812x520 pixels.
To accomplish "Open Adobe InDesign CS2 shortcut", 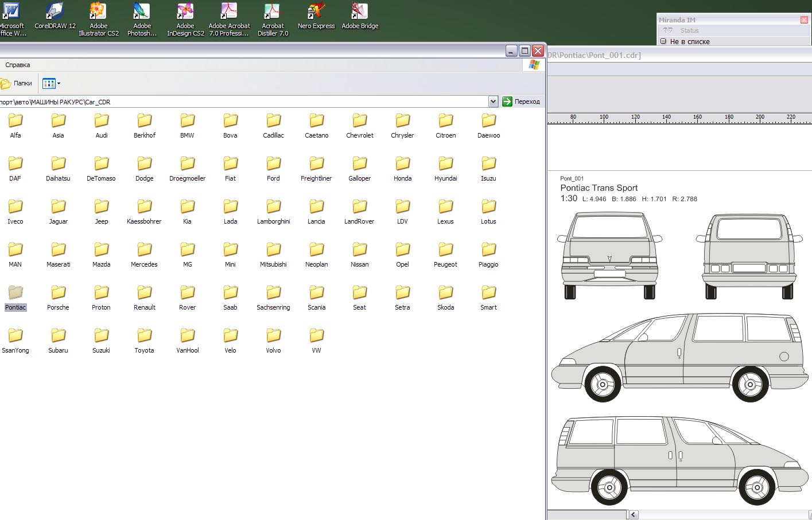I will point(185,19).
